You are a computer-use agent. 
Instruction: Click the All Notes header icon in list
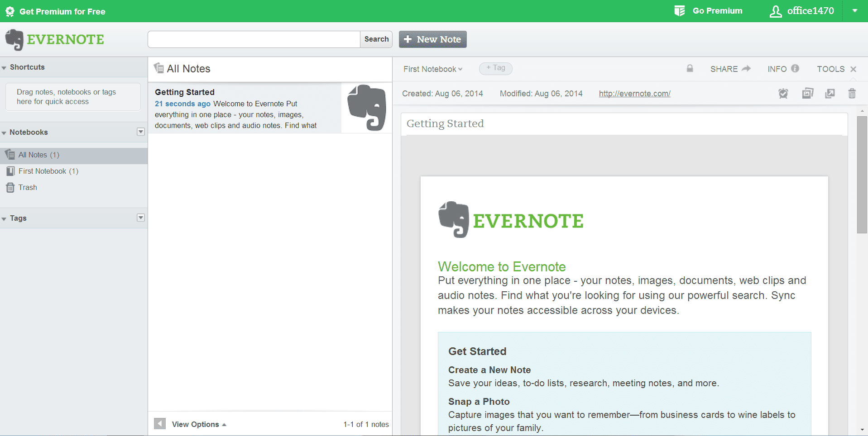click(x=159, y=68)
